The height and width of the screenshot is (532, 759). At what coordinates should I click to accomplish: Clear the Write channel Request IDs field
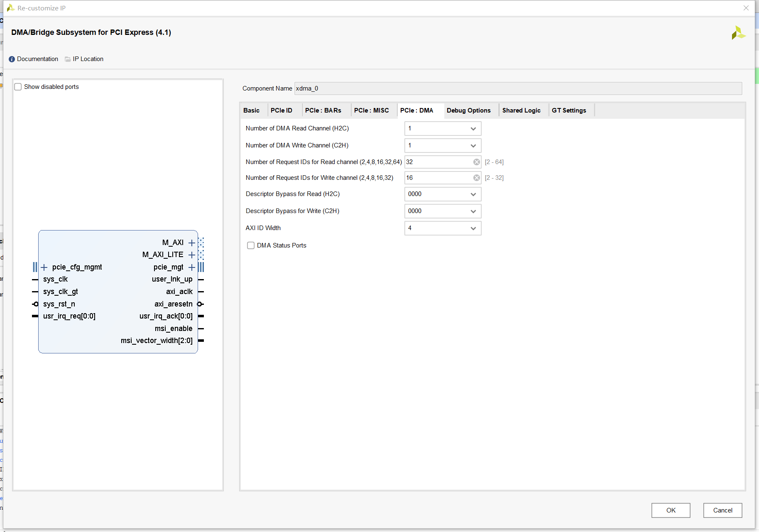(476, 178)
